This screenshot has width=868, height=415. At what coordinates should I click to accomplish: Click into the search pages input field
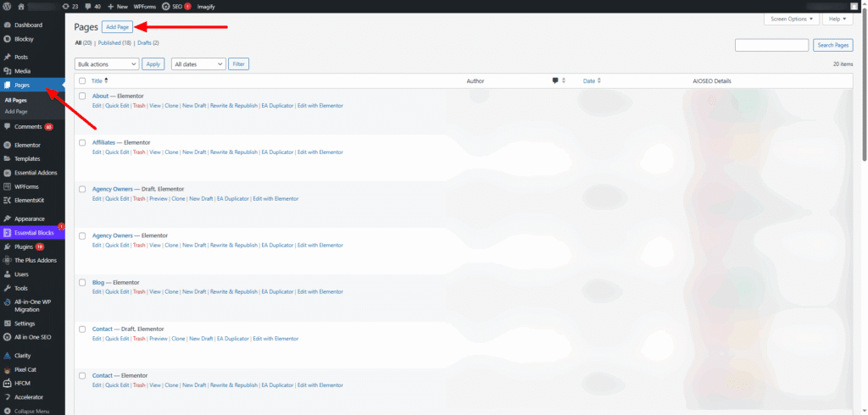[x=771, y=45]
